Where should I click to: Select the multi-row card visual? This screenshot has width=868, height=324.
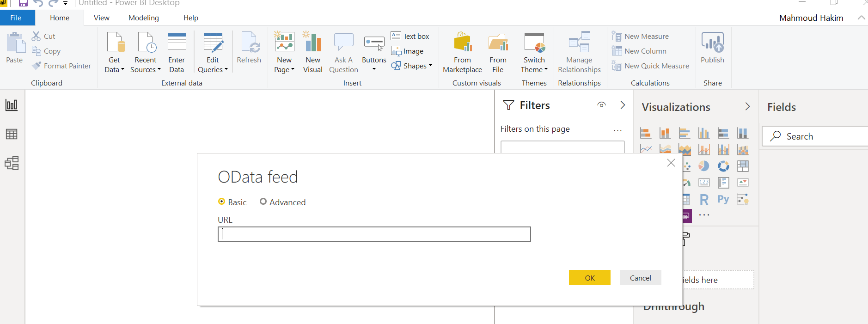[x=723, y=183]
